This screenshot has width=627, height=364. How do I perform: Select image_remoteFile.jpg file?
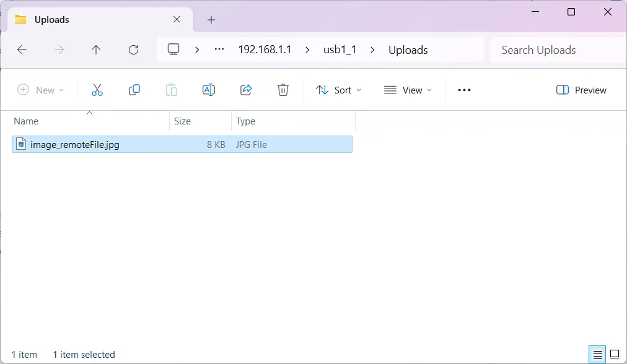182,144
